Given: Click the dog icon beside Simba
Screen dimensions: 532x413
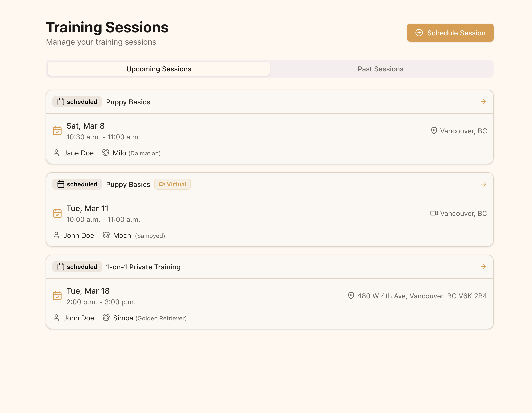Looking at the screenshot, I should (x=106, y=318).
